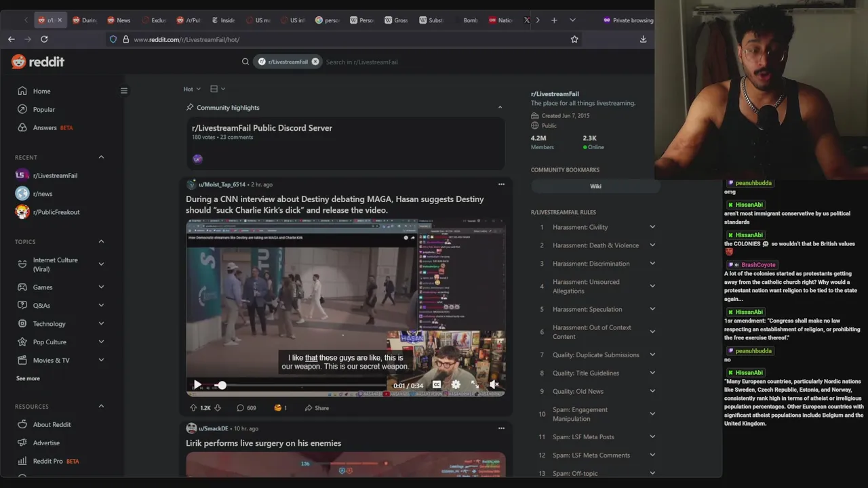Play the post video
This screenshot has height=488, width=868.
coord(197,385)
